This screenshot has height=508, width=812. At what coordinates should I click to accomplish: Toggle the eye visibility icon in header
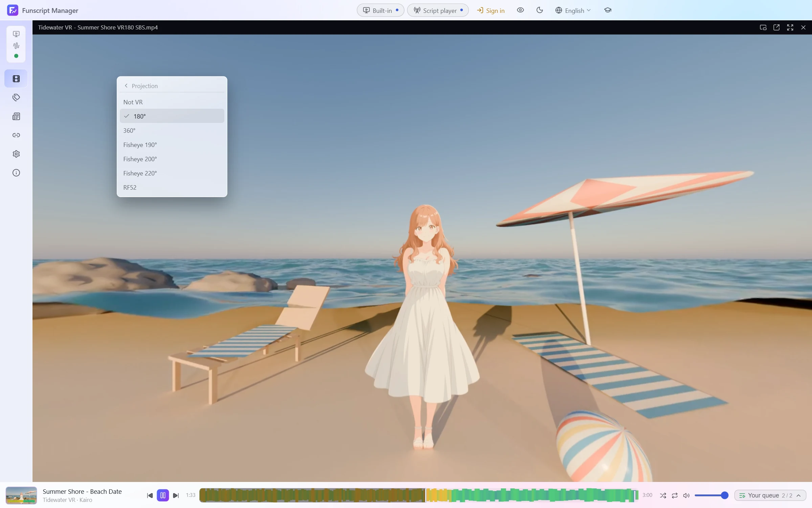520,10
